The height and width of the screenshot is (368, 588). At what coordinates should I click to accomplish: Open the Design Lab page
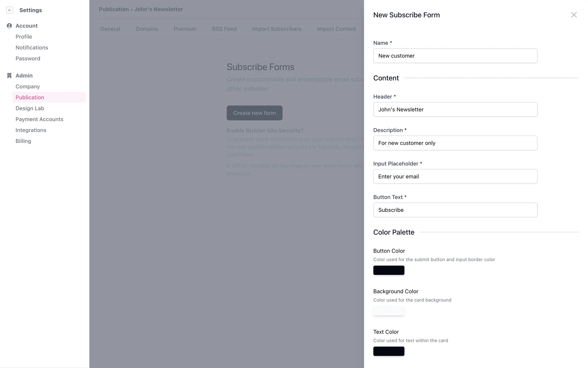[30, 108]
